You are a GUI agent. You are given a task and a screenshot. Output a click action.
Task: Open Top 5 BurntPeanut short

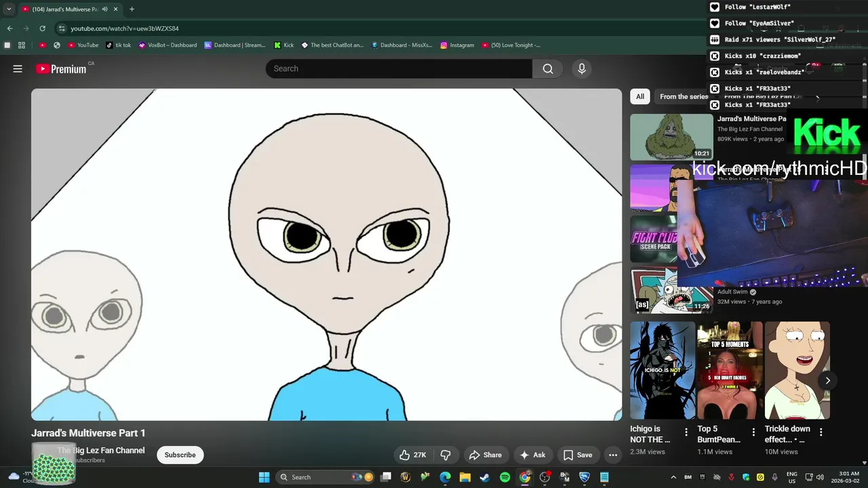click(x=730, y=370)
